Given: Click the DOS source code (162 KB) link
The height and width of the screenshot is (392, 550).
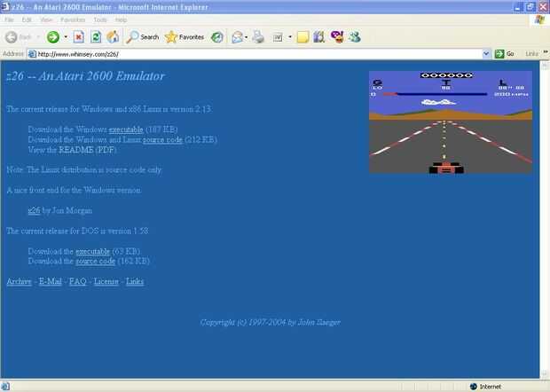Looking at the screenshot, I should (x=96, y=261).
